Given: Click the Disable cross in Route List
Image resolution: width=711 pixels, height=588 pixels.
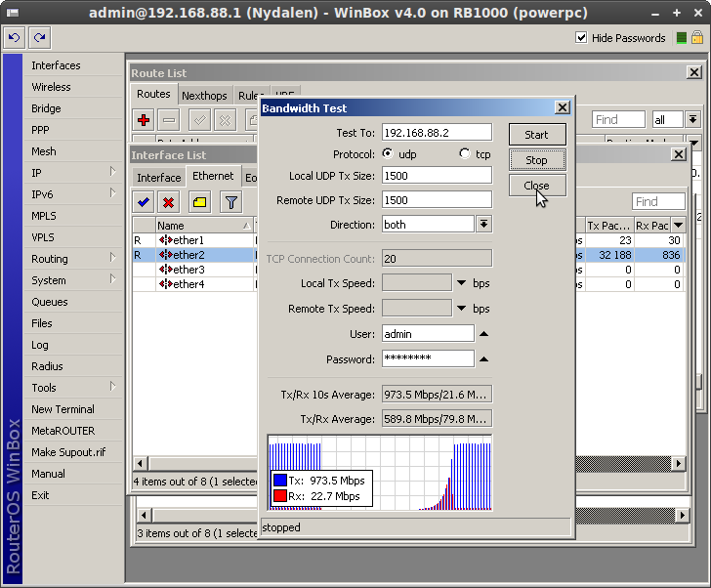Looking at the screenshot, I should [x=225, y=120].
